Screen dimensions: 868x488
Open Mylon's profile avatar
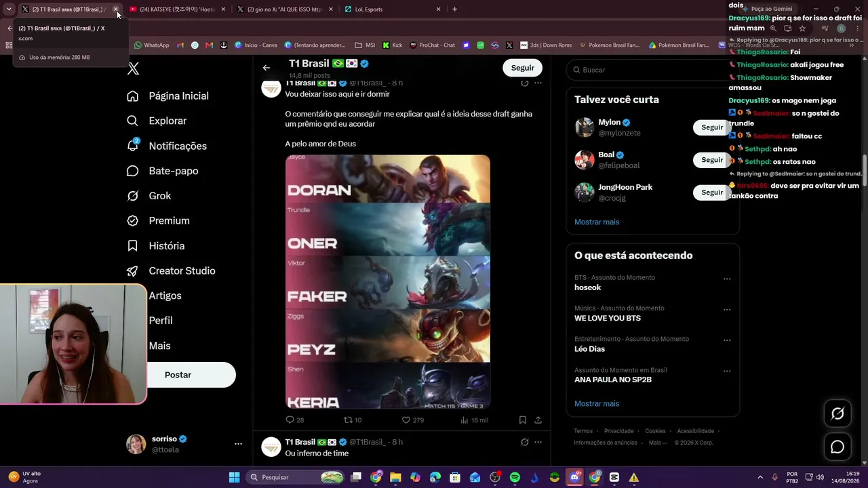(585, 127)
